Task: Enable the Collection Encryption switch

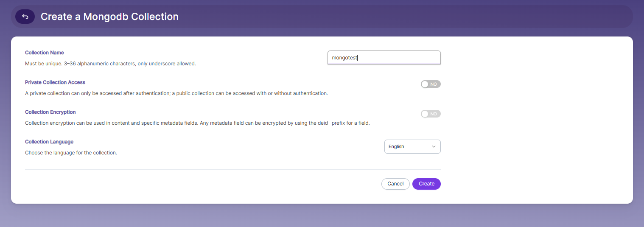Action: 431,114
